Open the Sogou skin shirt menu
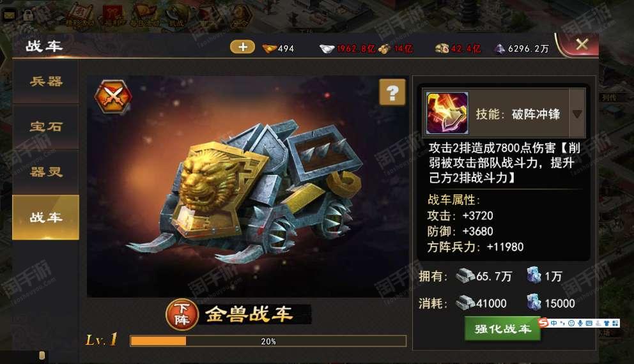 pos(607,323)
